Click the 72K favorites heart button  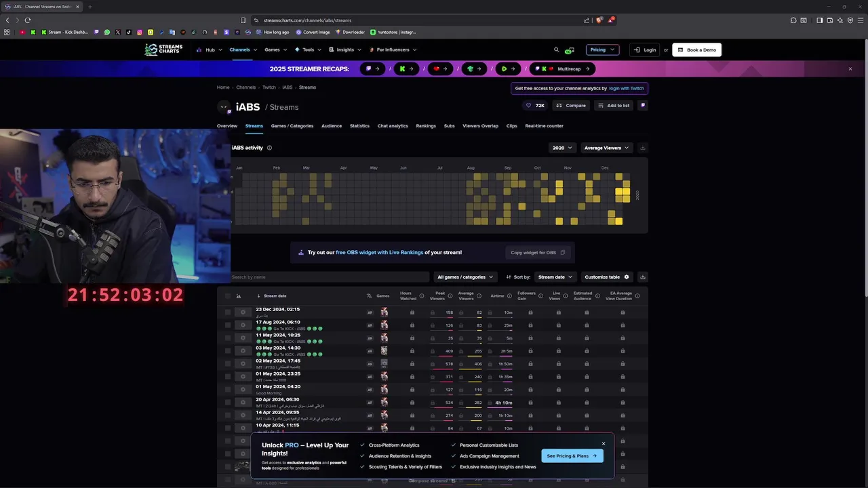[x=535, y=105]
